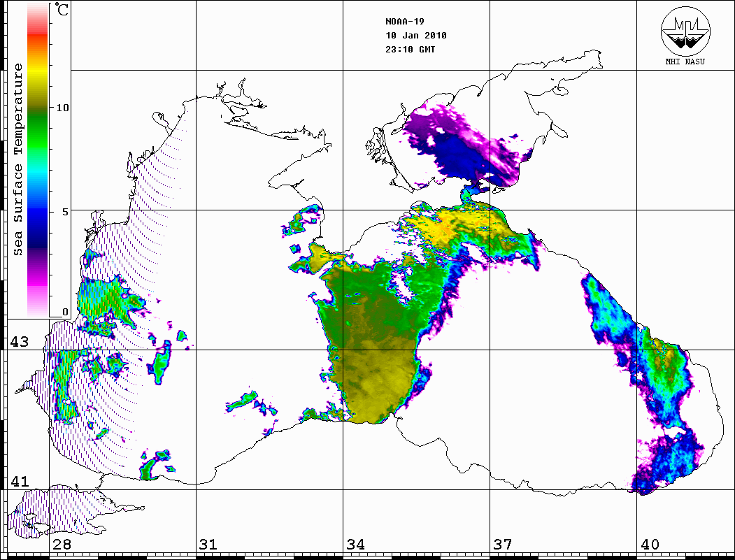Click the °C unit label
Screen dimensions: 735x560
(x=62, y=9)
